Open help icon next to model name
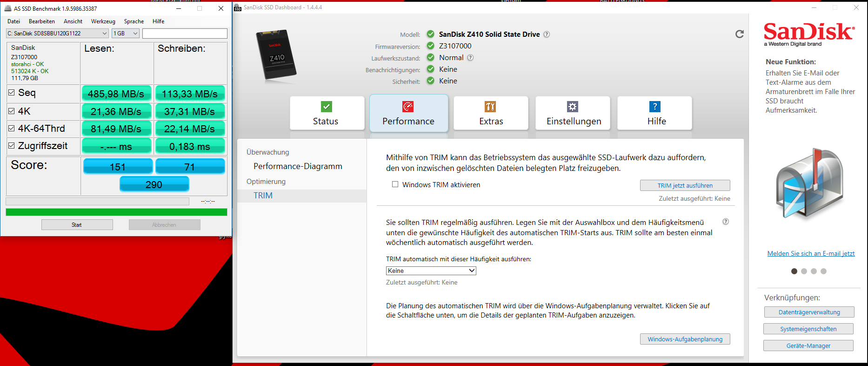The image size is (868, 366). 547,34
